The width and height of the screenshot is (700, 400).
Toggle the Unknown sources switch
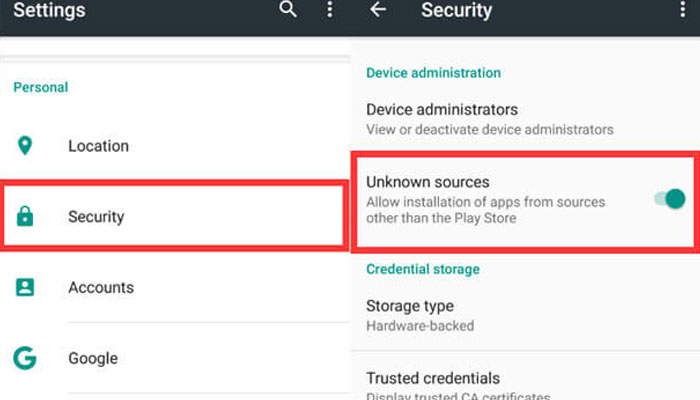pos(670,199)
